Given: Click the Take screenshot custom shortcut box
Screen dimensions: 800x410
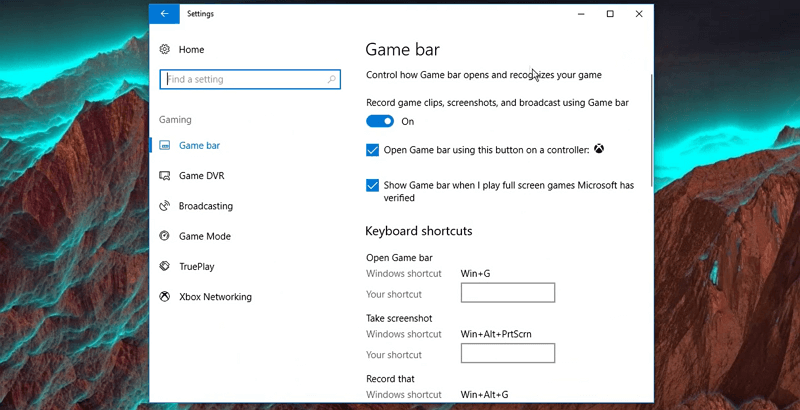Looking at the screenshot, I should (x=508, y=353).
